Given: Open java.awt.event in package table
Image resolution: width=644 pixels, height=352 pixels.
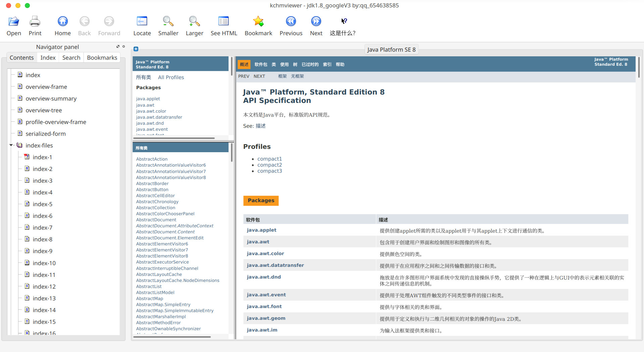Looking at the screenshot, I should coord(266,295).
